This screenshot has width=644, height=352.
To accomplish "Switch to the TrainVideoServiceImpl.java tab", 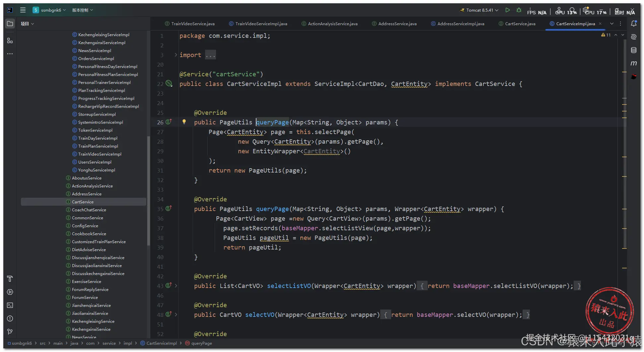I will pyautogui.click(x=258, y=24).
